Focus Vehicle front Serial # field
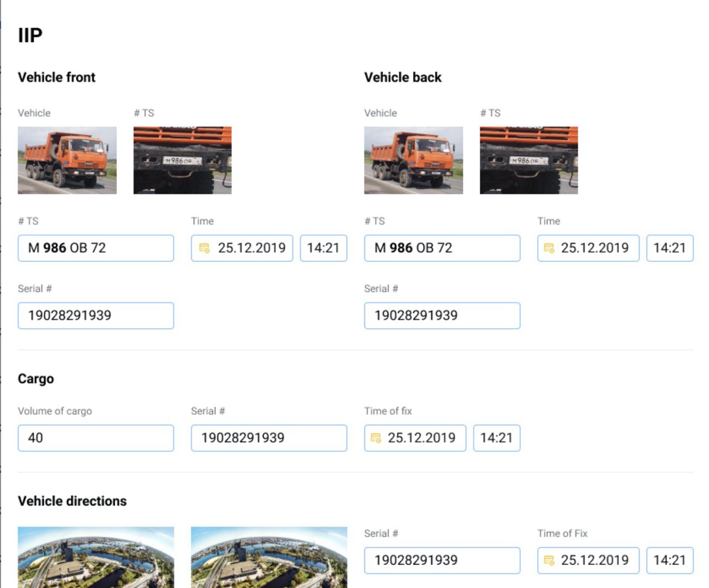 point(96,316)
